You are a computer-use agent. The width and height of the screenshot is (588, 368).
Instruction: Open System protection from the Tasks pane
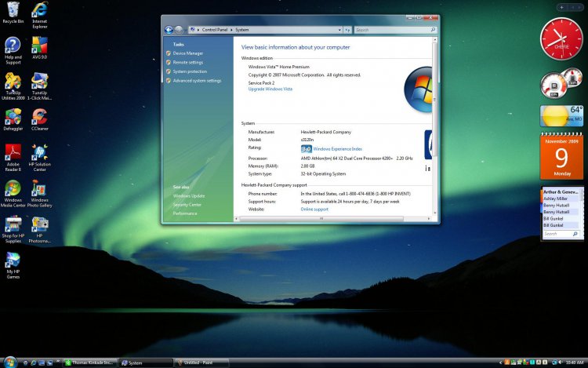[x=190, y=71]
